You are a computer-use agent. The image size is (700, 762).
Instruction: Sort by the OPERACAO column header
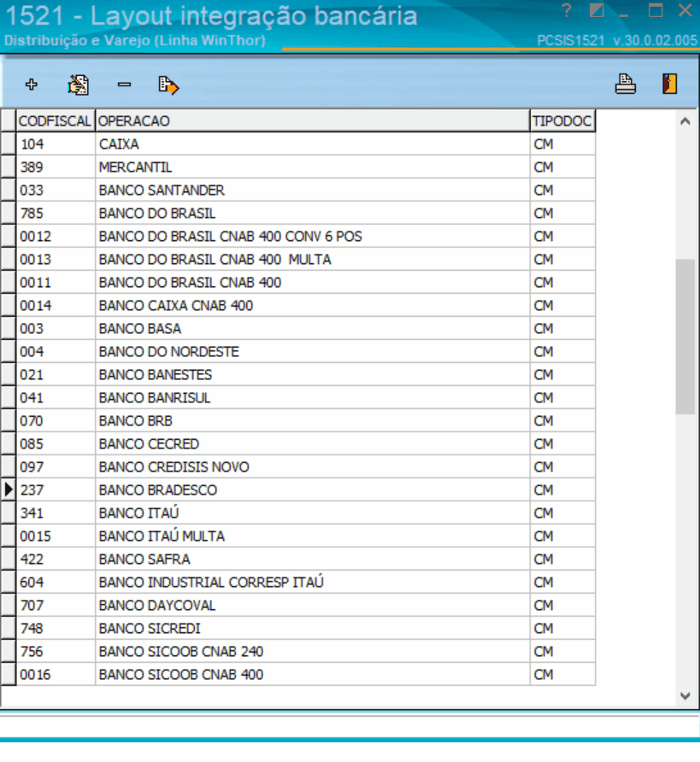[x=312, y=120]
